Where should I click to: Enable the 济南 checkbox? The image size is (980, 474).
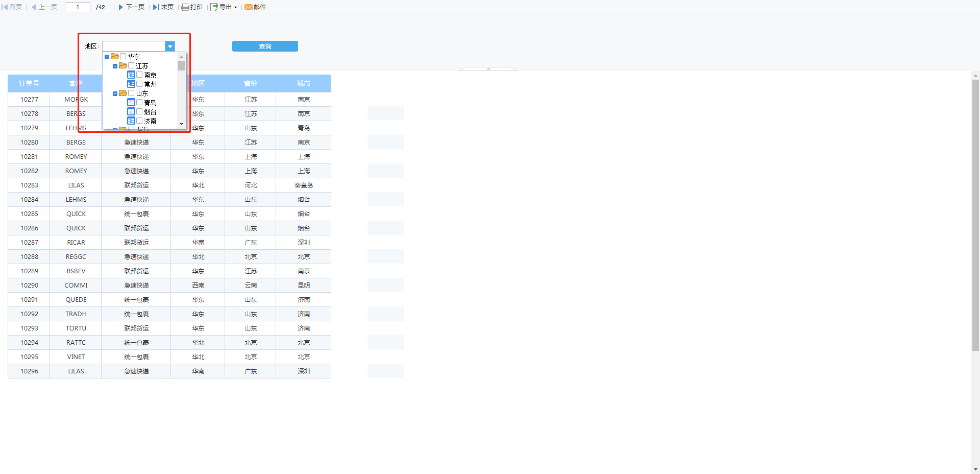pos(139,121)
